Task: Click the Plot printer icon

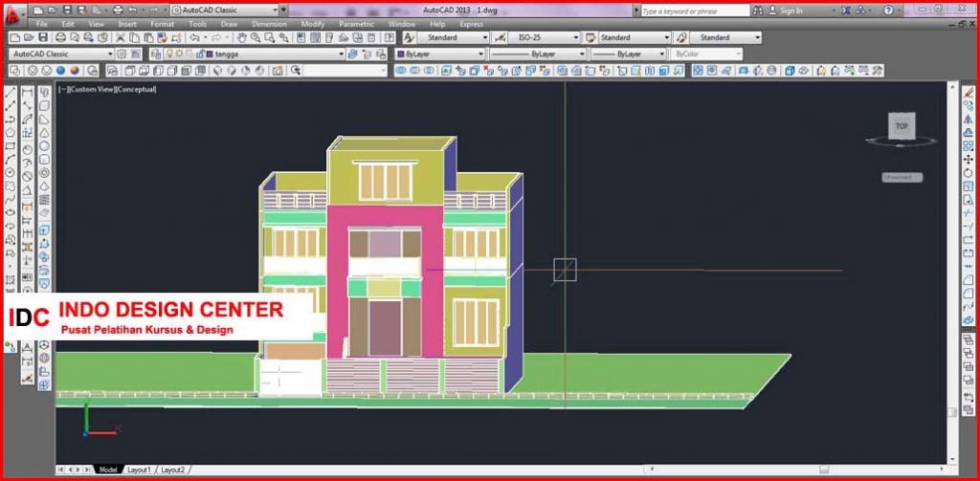Action: tap(60, 37)
